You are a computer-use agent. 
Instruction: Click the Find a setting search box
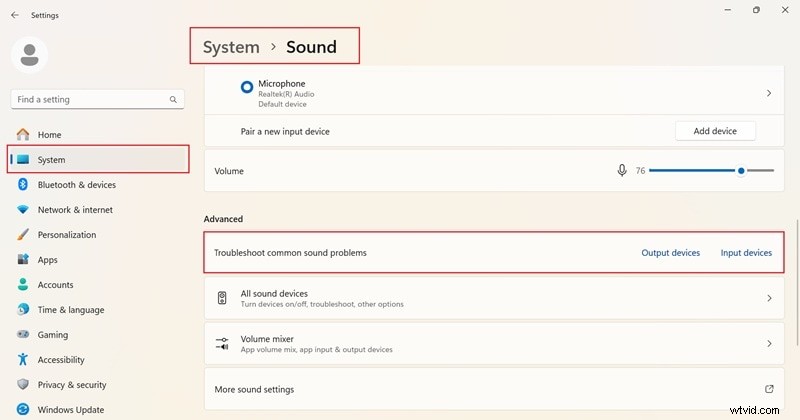pos(90,100)
